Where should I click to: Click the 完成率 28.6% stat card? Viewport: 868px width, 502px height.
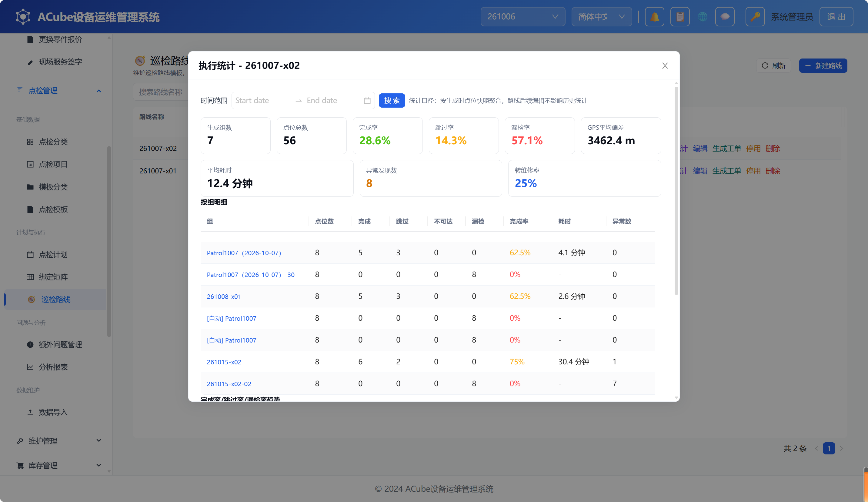click(x=388, y=136)
